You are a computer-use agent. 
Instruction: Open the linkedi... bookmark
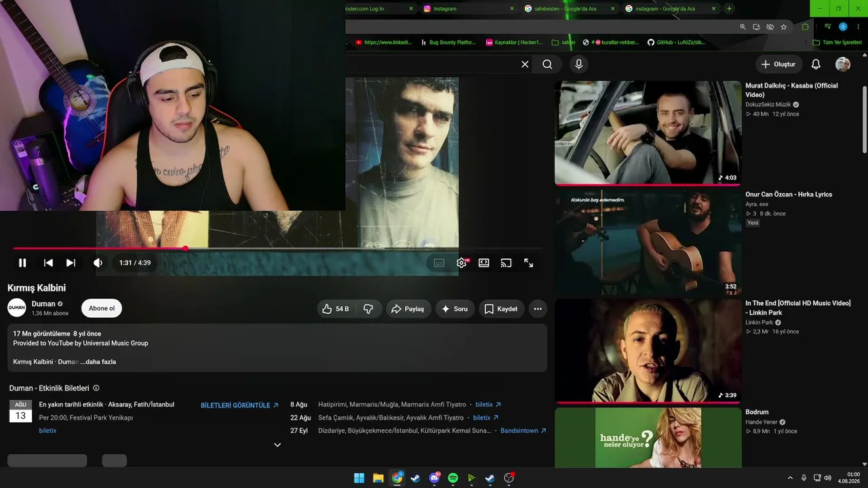pyautogui.click(x=384, y=42)
